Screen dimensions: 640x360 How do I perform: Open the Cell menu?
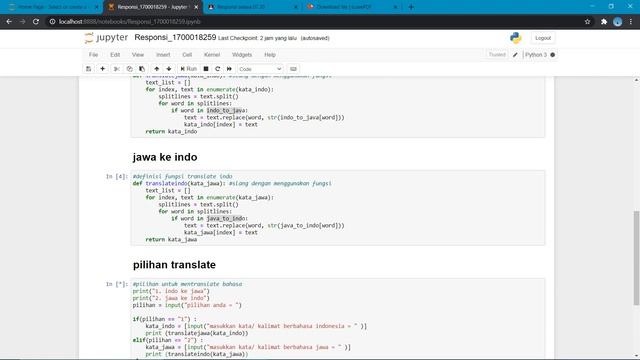point(187,55)
